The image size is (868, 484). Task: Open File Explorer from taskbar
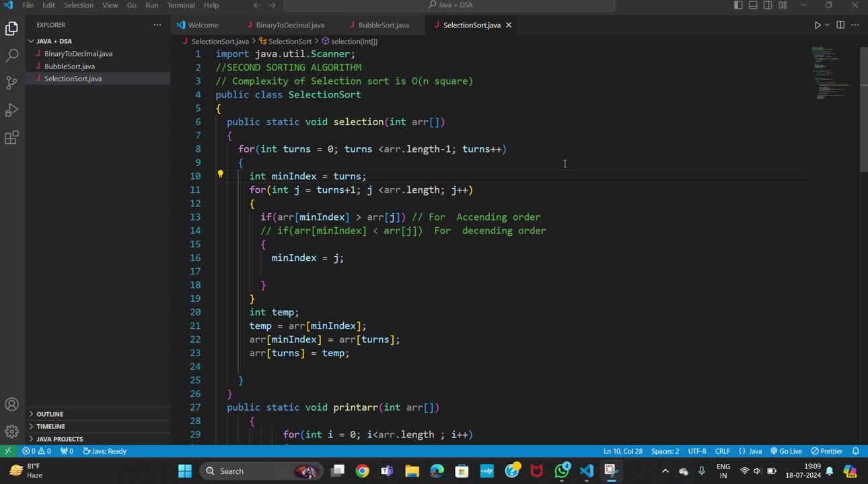pyautogui.click(x=412, y=471)
